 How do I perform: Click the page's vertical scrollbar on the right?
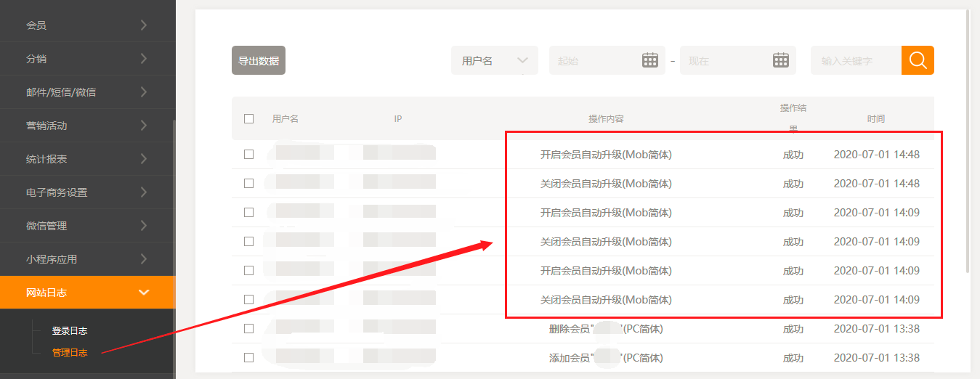(x=970, y=145)
